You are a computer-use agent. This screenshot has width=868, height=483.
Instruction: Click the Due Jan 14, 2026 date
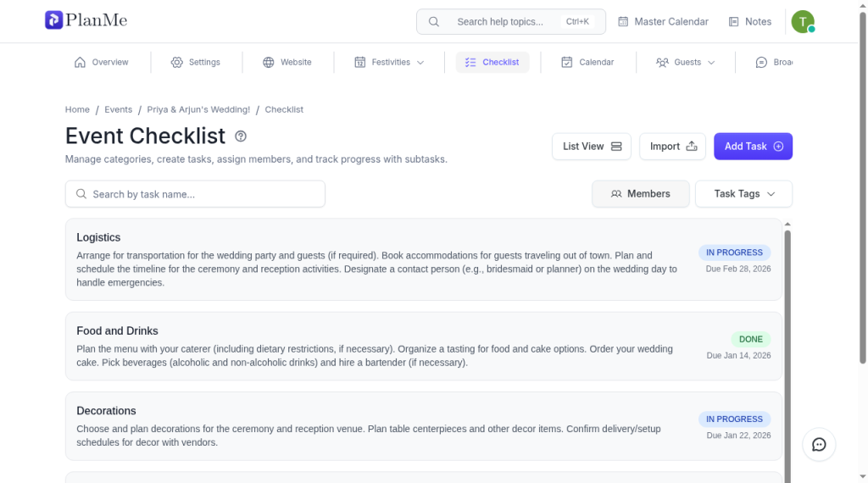(x=738, y=355)
